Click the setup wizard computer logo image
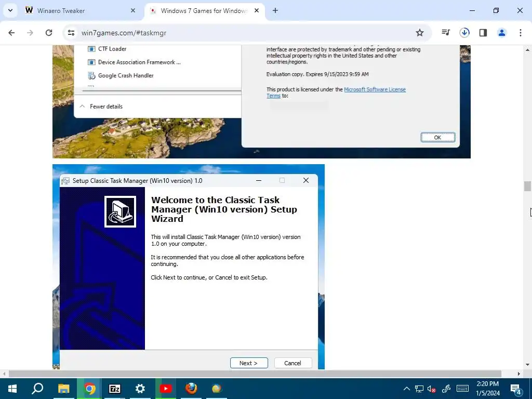The image size is (532, 399). pyautogui.click(x=120, y=212)
